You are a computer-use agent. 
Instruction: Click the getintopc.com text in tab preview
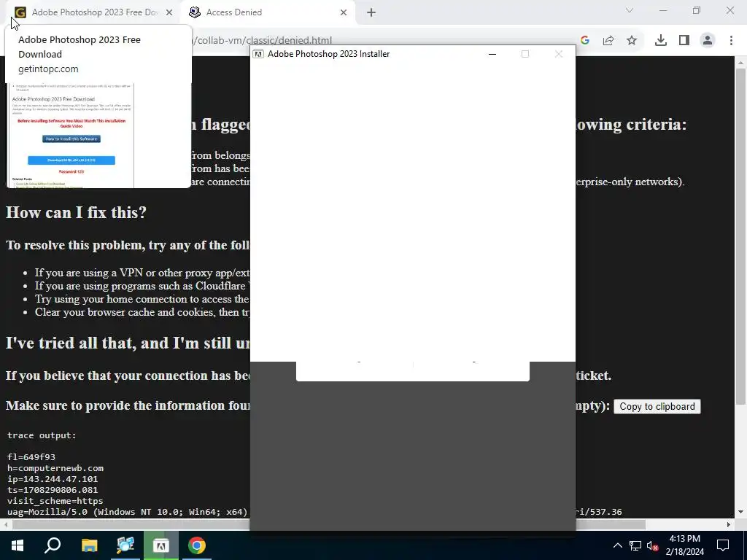pos(48,69)
